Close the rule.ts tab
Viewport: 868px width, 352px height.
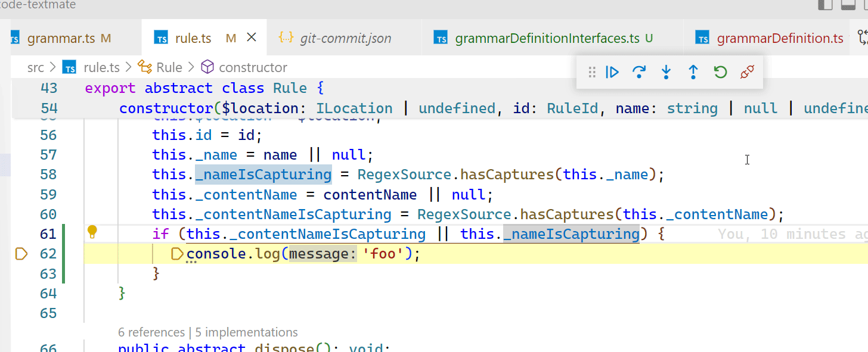click(x=252, y=38)
